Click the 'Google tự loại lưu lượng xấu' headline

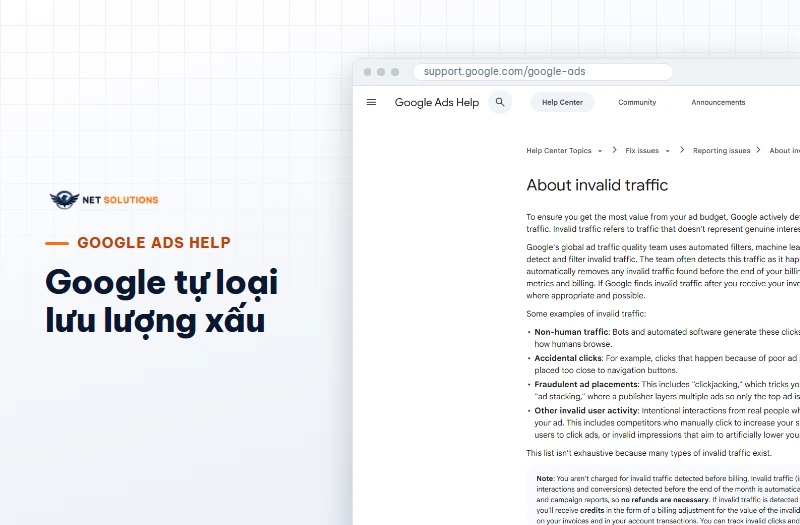tap(161, 302)
